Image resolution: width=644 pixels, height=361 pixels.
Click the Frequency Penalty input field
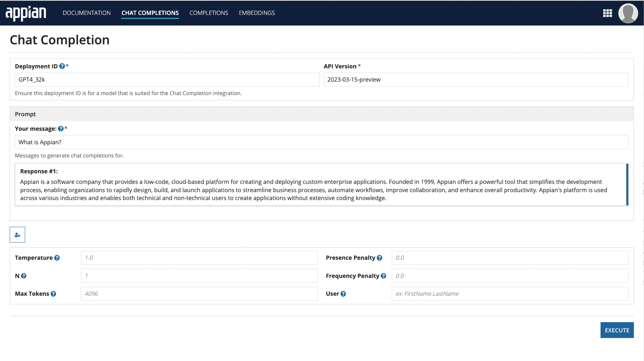[x=510, y=276]
